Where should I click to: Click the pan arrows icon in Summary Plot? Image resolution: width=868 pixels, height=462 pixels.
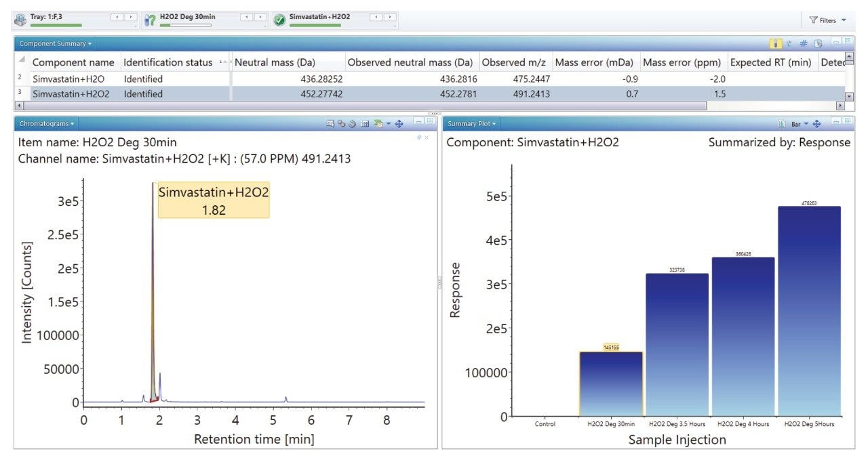(x=816, y=124)
